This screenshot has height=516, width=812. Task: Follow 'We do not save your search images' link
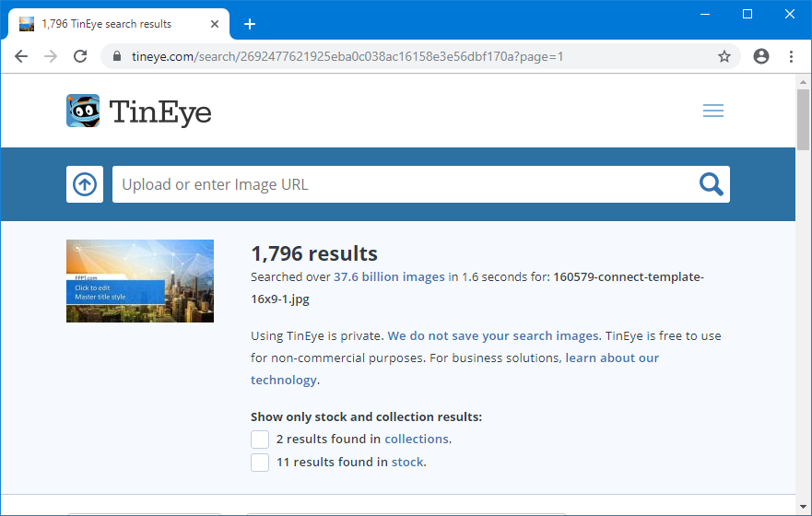click(x=493, y=335)
